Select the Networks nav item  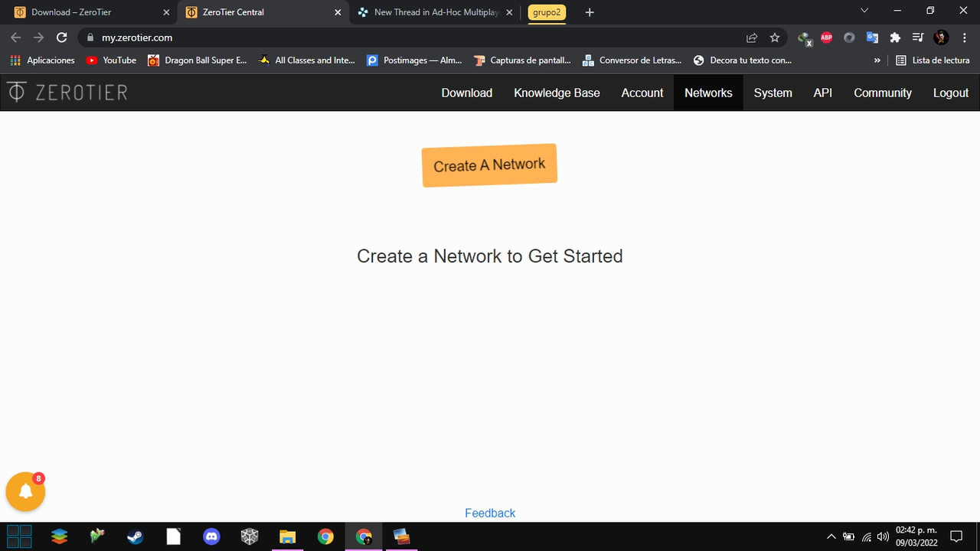[x=708, y=93]
